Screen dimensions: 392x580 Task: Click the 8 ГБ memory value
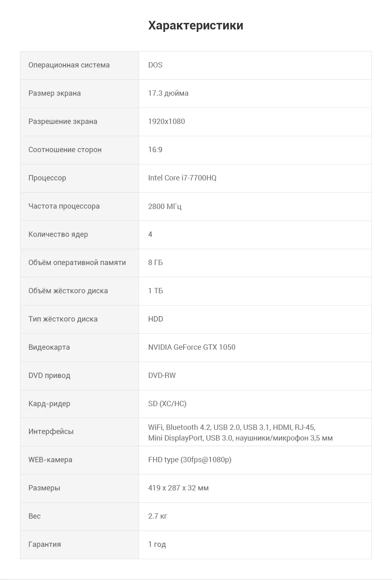click(155, 263)
